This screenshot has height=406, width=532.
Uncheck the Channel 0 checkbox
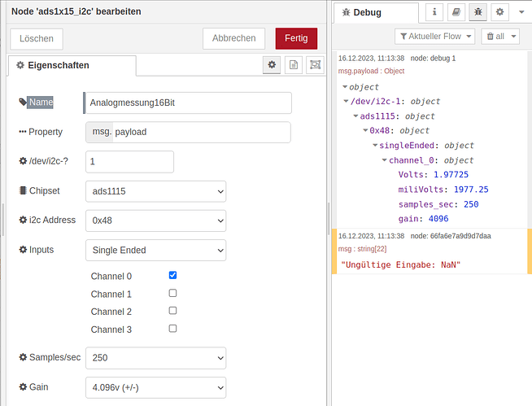point(172,275)
